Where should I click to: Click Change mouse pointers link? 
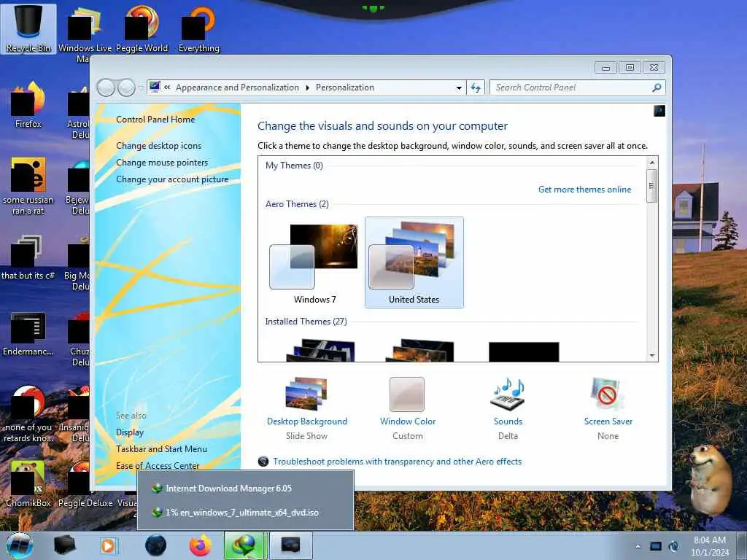(x=162, y=163)
